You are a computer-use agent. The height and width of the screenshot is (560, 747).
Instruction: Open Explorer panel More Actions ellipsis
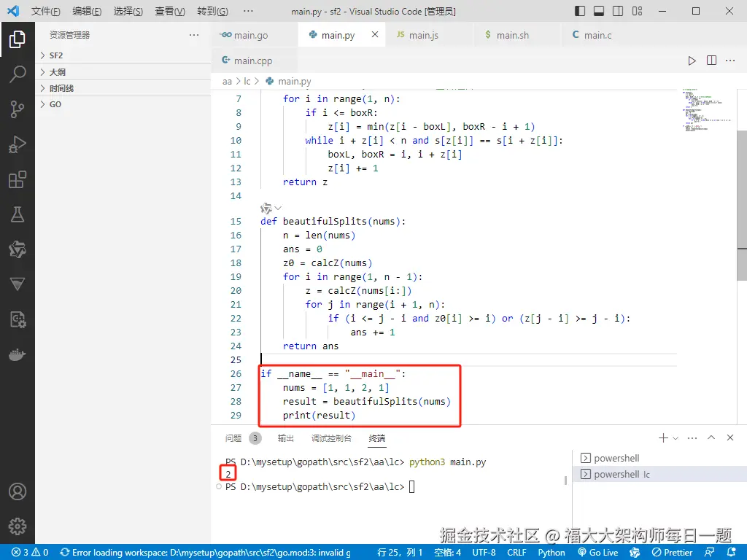click(194, 35)
